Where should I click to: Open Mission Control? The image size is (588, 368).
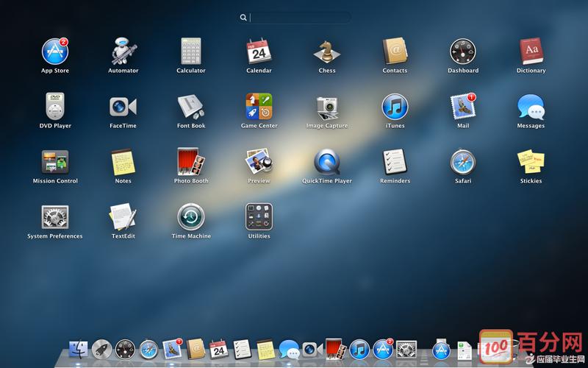[55, 162]
